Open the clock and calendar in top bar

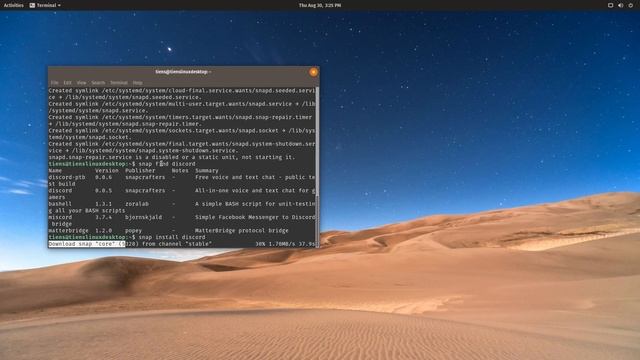(x=320, y=5)
